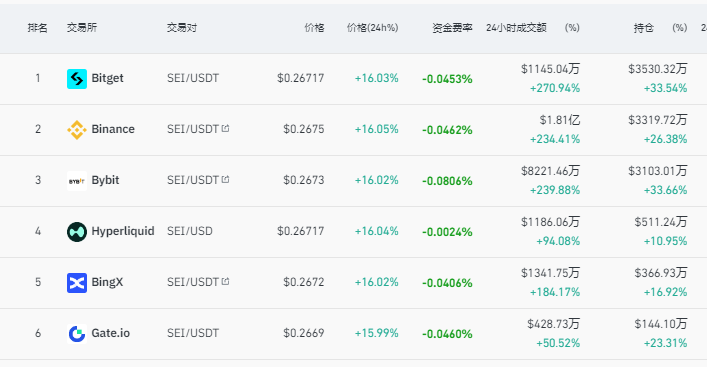Click the $1341.75万 volume value
707x367 pixels.
coord(551,273)
